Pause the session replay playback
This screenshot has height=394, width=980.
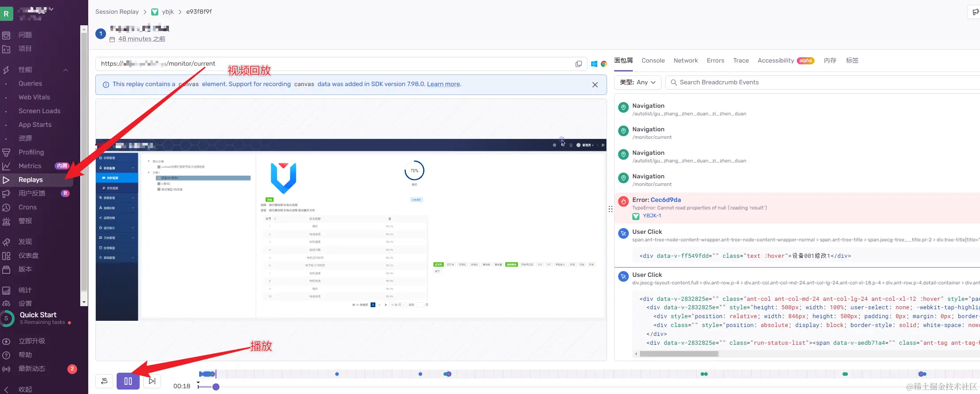point(128,381)
